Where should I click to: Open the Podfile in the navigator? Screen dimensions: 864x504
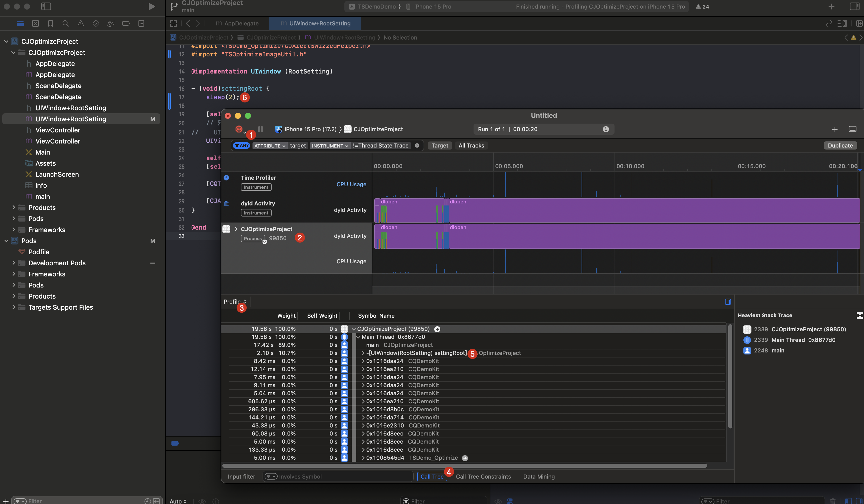click(x=39, y=252)
